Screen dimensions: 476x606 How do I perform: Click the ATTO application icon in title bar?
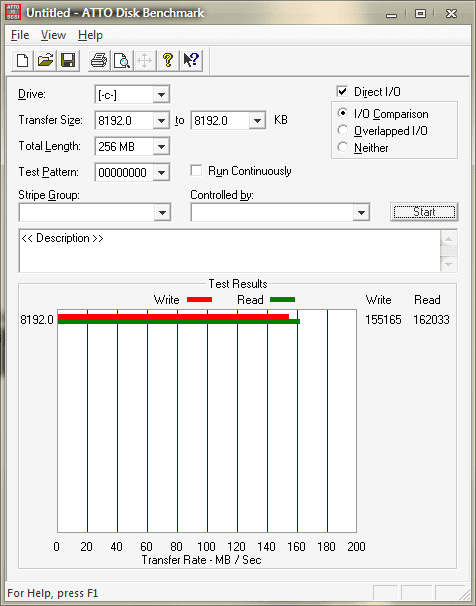point(13,12)
